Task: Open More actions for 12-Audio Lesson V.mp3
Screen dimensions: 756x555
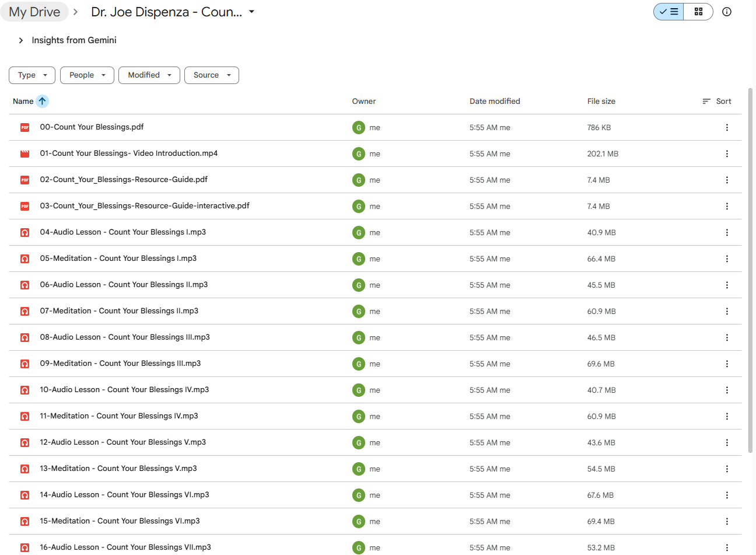Action: pos(727,442)
